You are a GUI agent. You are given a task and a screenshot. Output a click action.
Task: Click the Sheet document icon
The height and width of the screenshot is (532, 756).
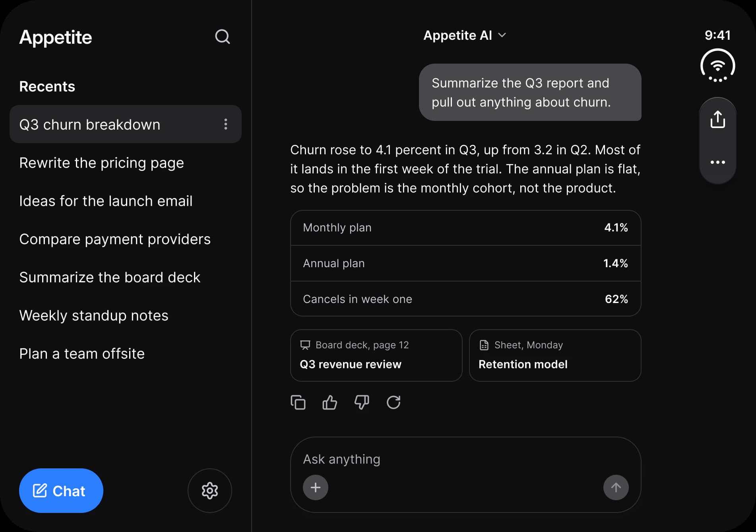click(x=484, y=345)
